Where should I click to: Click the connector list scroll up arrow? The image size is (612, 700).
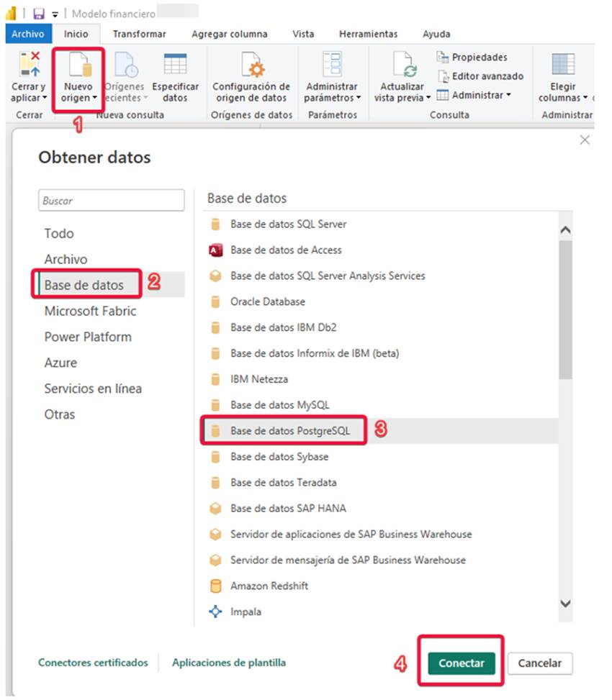click(x=565, y=230)
